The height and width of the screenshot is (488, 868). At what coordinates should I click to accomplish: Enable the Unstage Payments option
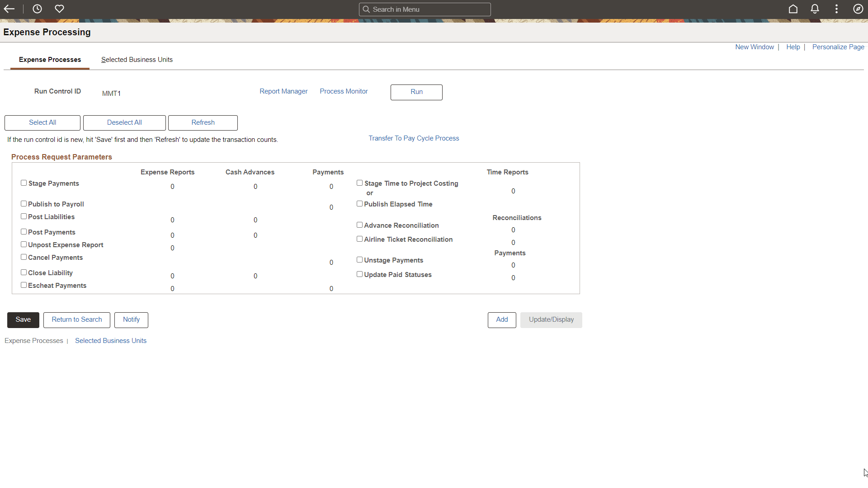coord(360,259)
